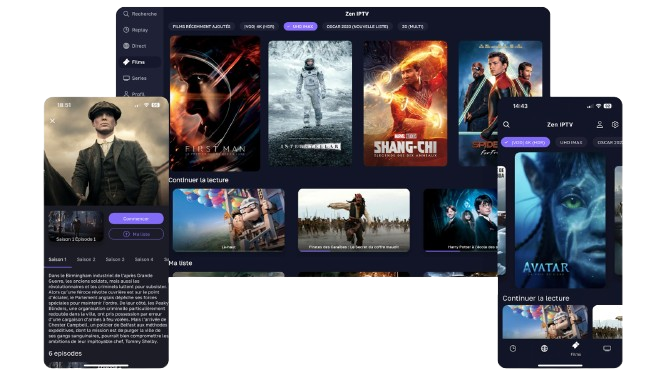Image resolution: width=666 pixels, height=375 pixels.
Task: Close the Peaky Blinders detail with X
Action: point(53,121)
